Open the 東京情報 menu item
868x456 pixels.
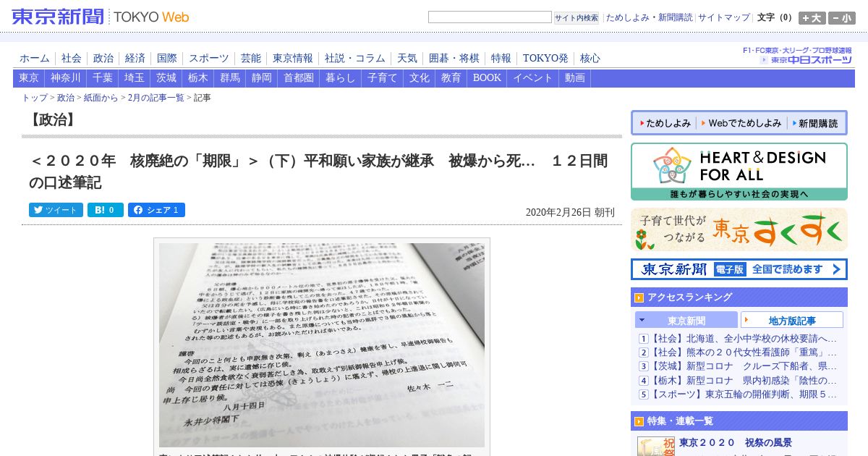[x=293, y=59]
